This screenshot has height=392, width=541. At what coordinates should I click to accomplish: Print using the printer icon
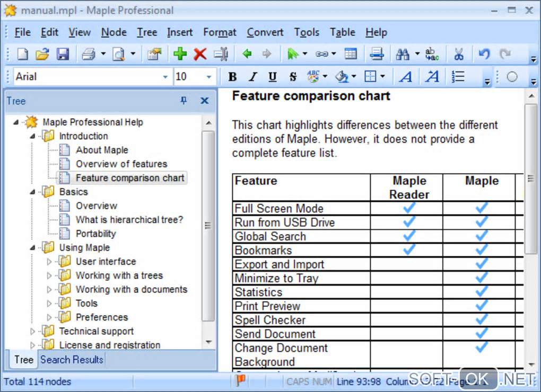89,54
